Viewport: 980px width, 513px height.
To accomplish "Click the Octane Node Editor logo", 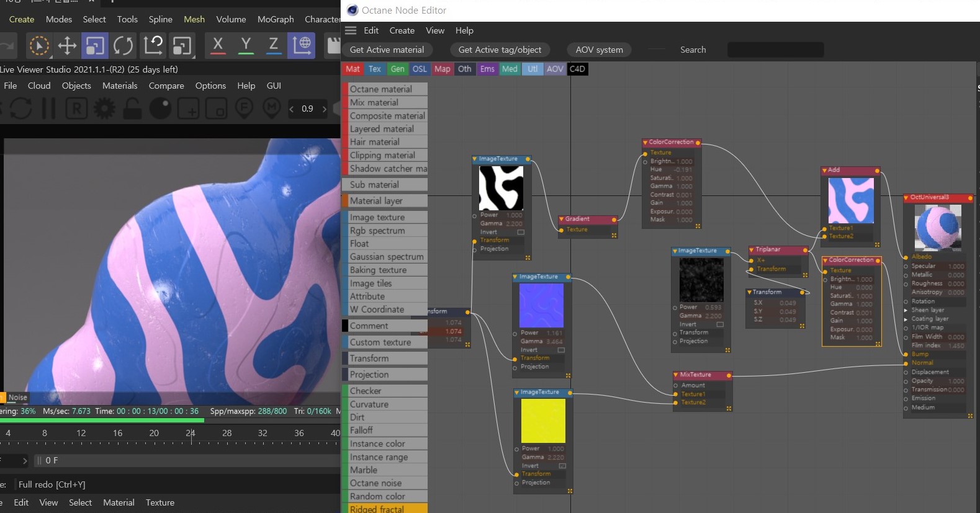I will [353, 10].
